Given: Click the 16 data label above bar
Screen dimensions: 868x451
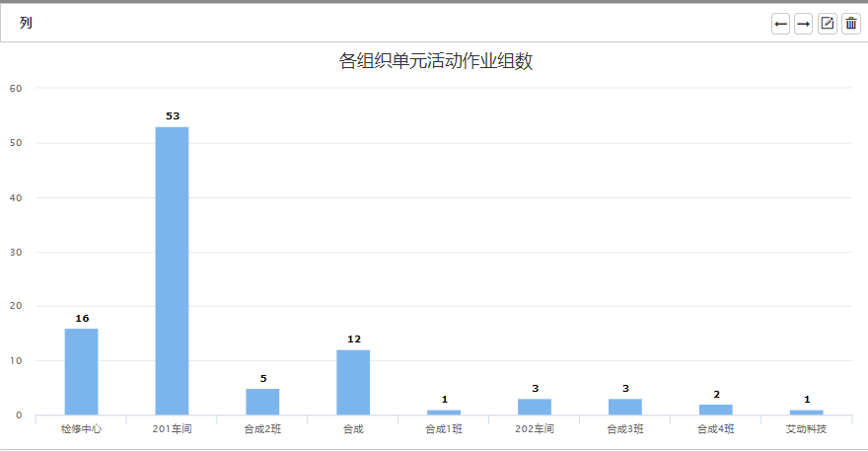Looking at the screenshot, I should [x=82, y=318].
